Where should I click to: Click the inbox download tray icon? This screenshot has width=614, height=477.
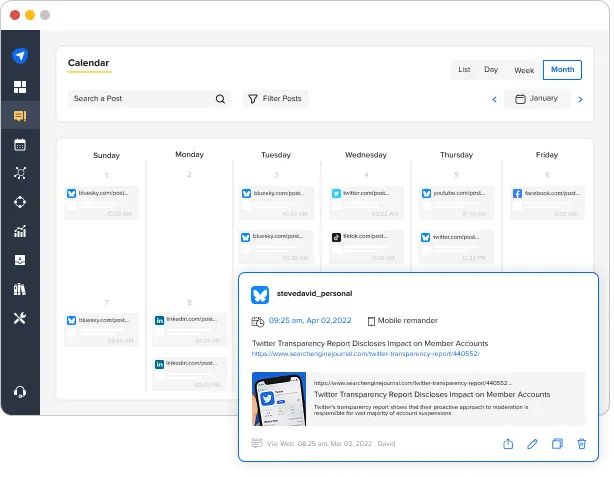pyautogui.click(x=20, y=260)
